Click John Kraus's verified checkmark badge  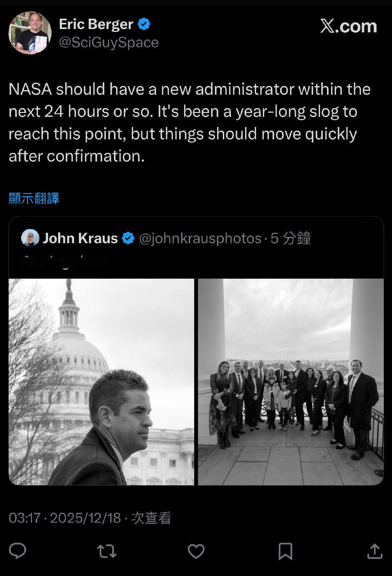coord(128,238)
